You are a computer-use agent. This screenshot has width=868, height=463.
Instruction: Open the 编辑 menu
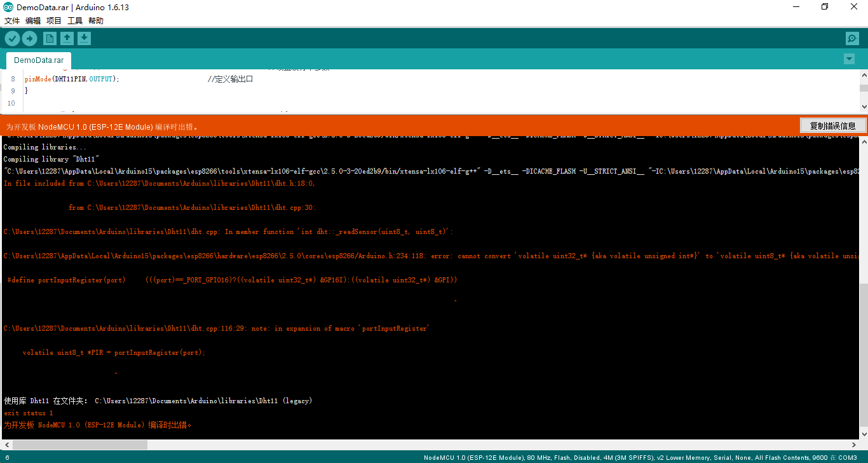pos(33,21)
